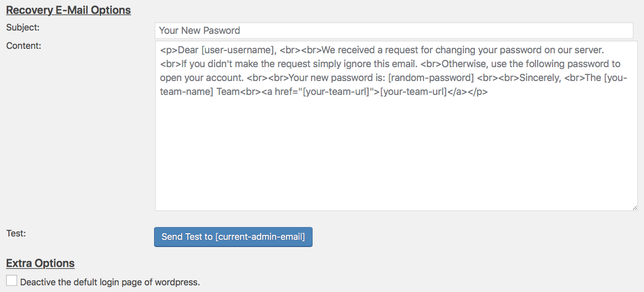
Task: Click the Recovery E-Mail Options heading
Action: point(68,10)
